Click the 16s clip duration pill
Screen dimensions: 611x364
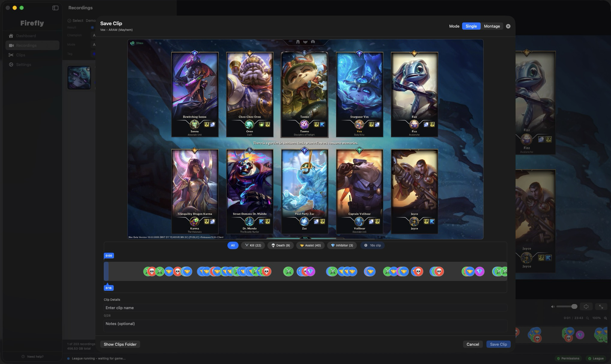pos(372,245)
